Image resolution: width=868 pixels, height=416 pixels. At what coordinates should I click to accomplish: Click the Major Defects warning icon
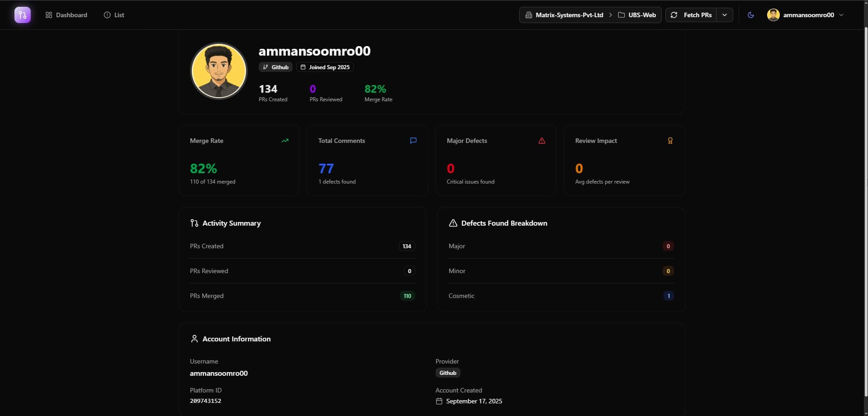[x=542, y=141]
